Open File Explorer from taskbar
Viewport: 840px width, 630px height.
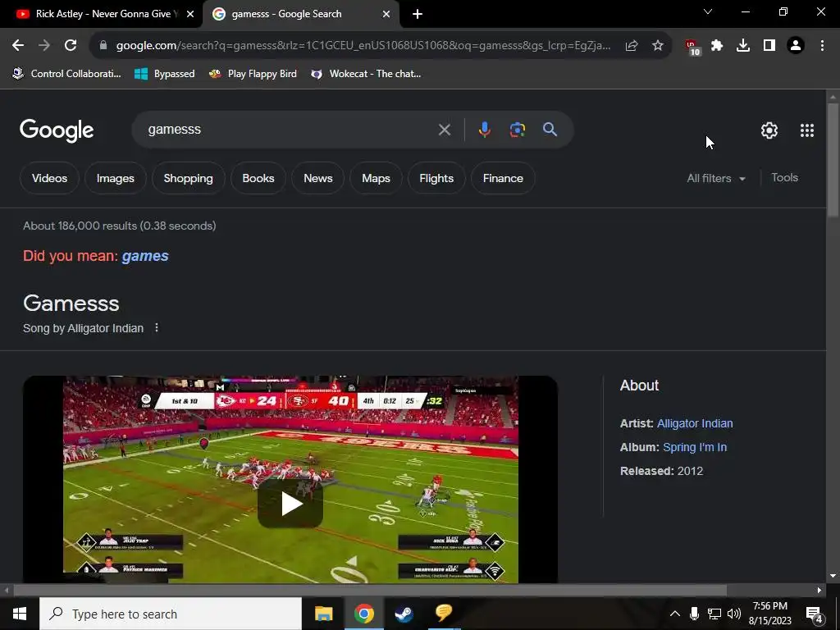pyautogui.click(x=323, y=614)
